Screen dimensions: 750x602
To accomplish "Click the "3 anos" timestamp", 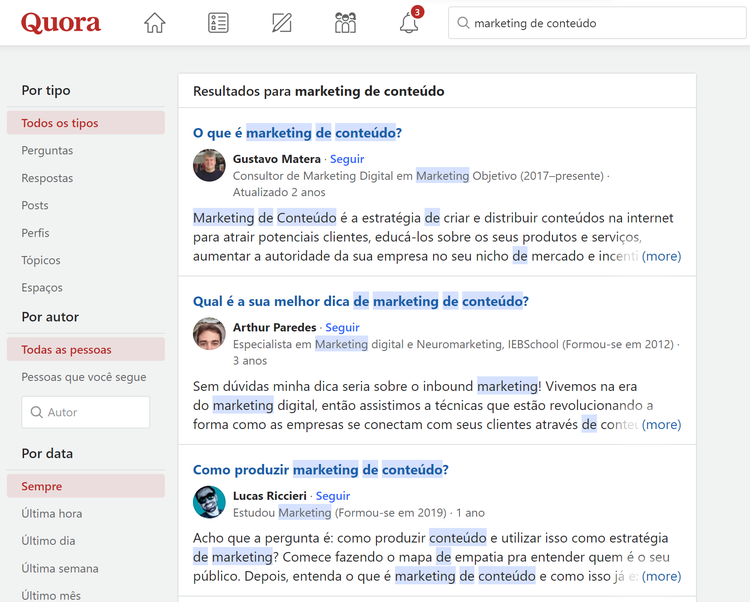I will pos(250,360).
